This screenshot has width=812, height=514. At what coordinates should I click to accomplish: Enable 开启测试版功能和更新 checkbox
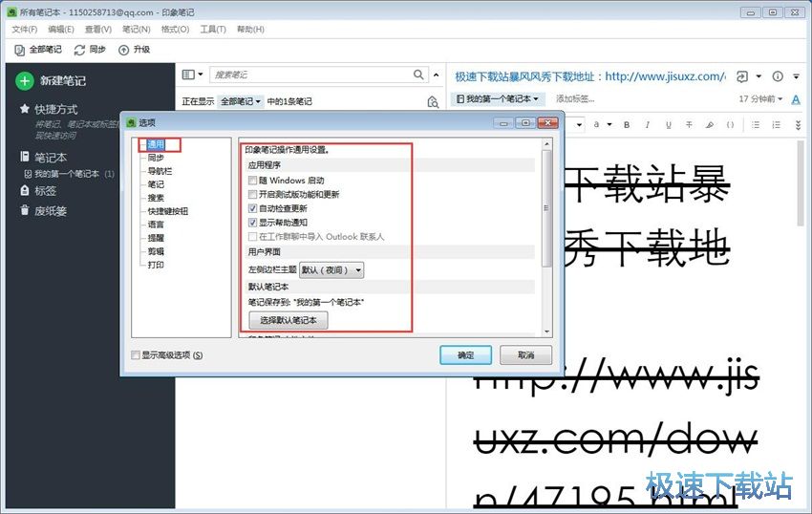[x=253, y=194]
